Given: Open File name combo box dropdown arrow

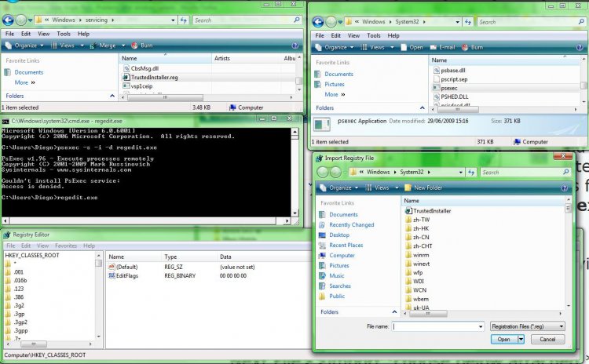Looking at the screenshot, I should [481, 327].
